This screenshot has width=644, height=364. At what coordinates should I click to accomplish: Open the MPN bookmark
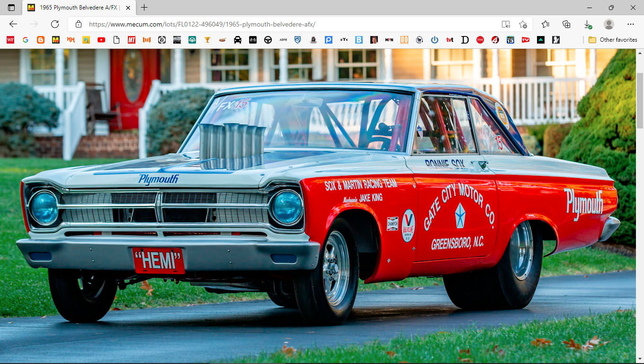pos(389,40)
